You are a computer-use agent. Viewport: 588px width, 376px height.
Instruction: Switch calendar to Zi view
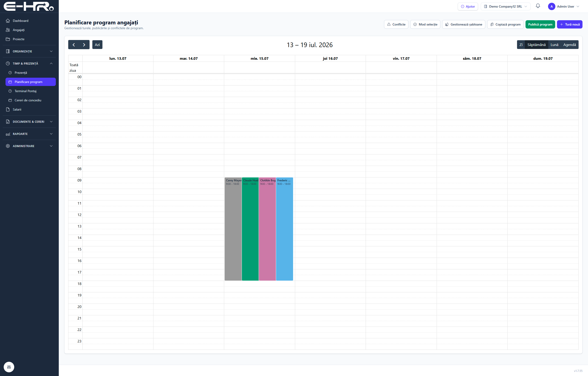click(x=521, y=45)
